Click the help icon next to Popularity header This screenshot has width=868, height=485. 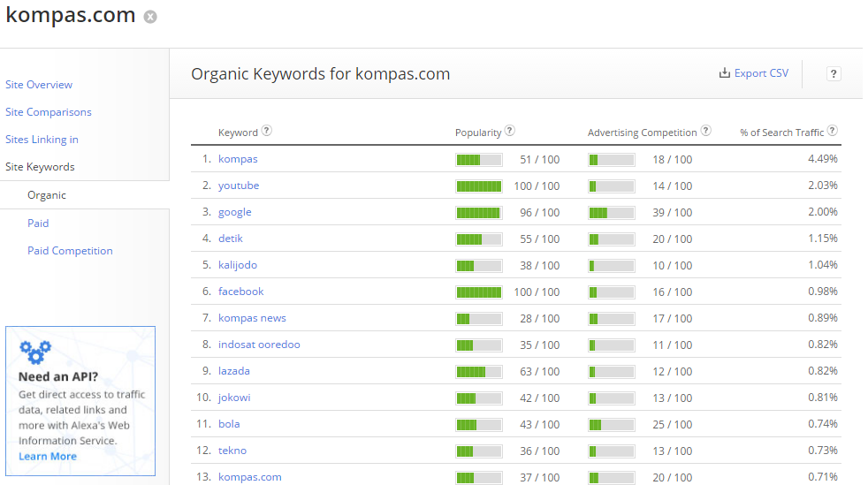click(510, 131)
